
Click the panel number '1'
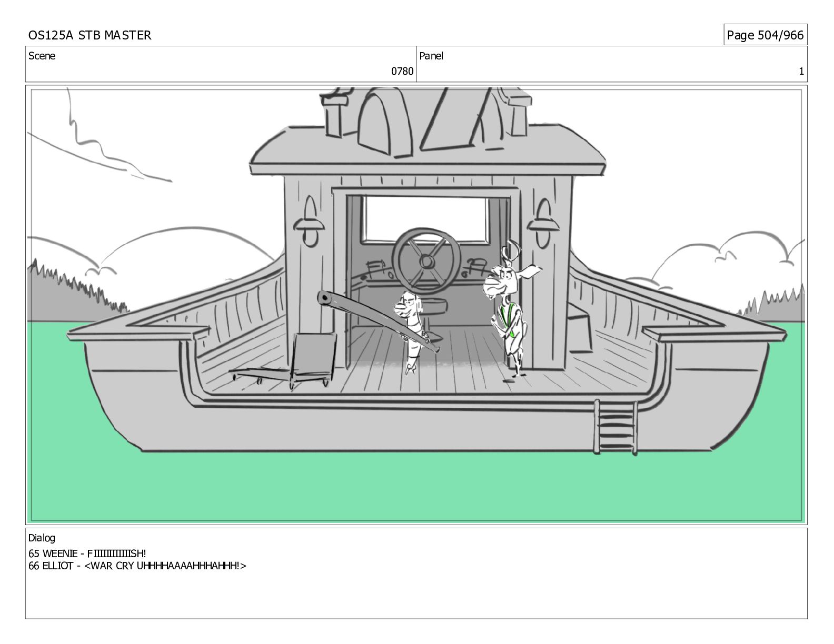click(801, 71)
